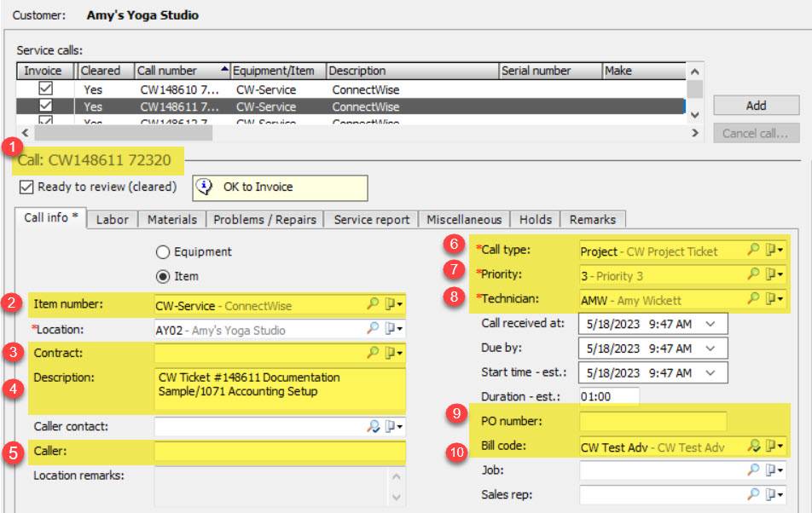The width and height of the screenshot is (812, 513).
Task: Open Item number options flag menu
Action: click(393, 304)
